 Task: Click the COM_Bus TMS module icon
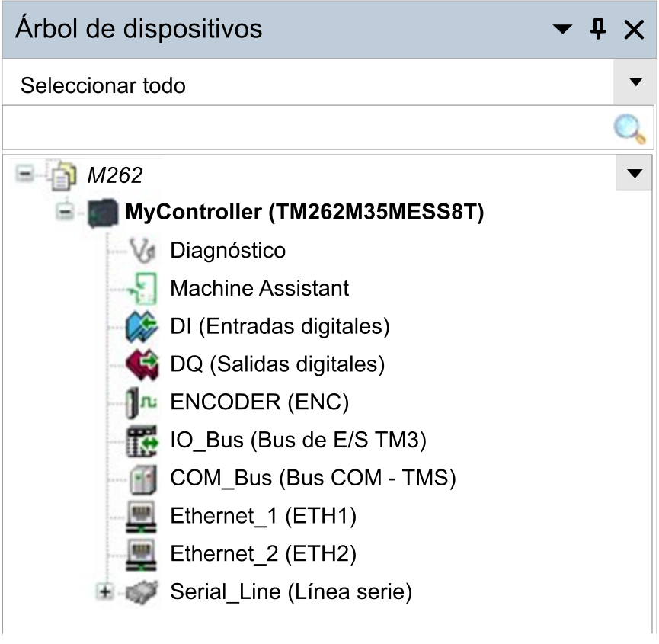coord(143,479)
